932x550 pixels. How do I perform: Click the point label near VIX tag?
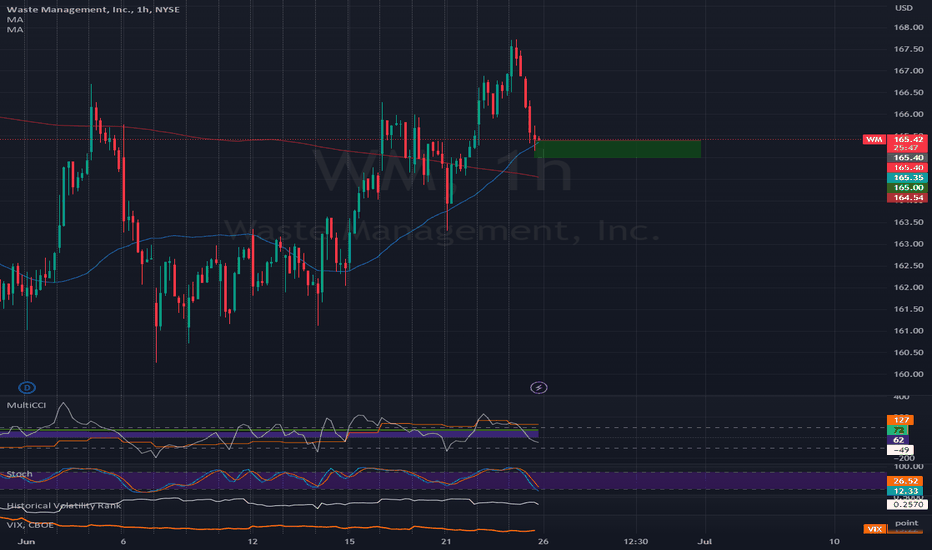pyautogui.click(x=906, y=523)
